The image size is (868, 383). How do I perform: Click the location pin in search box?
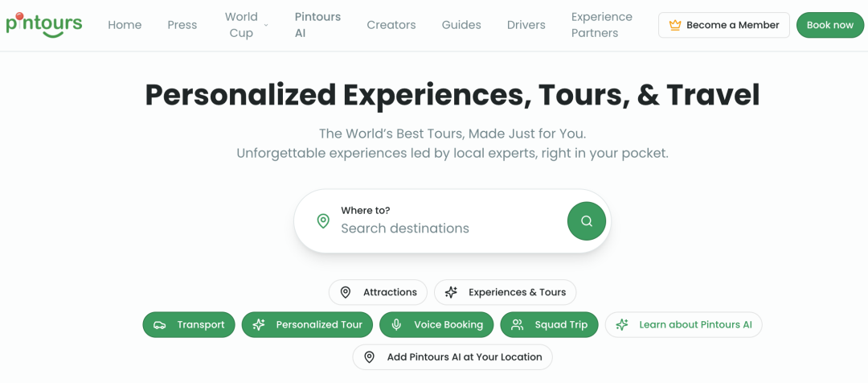323,221
